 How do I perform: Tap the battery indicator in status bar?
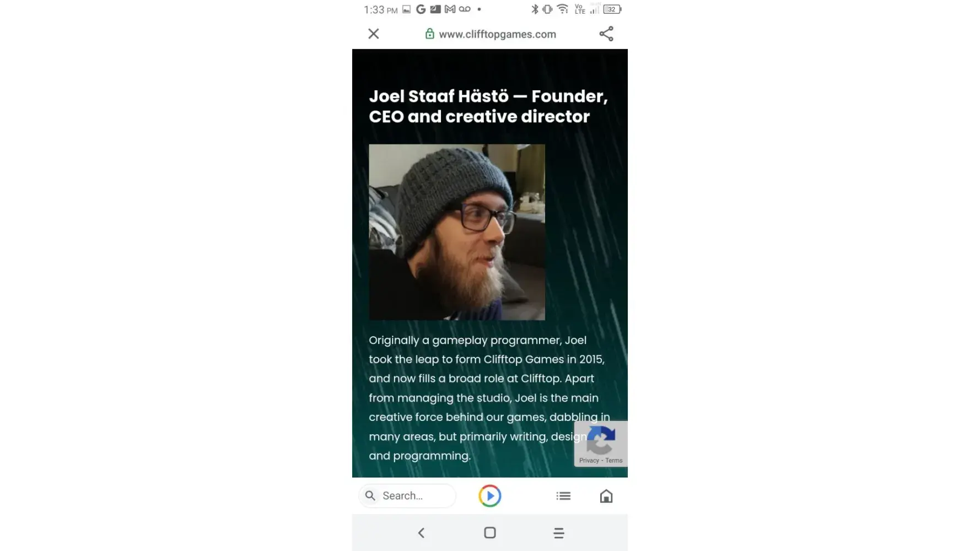pyautogui.click(x=612, y=9)
